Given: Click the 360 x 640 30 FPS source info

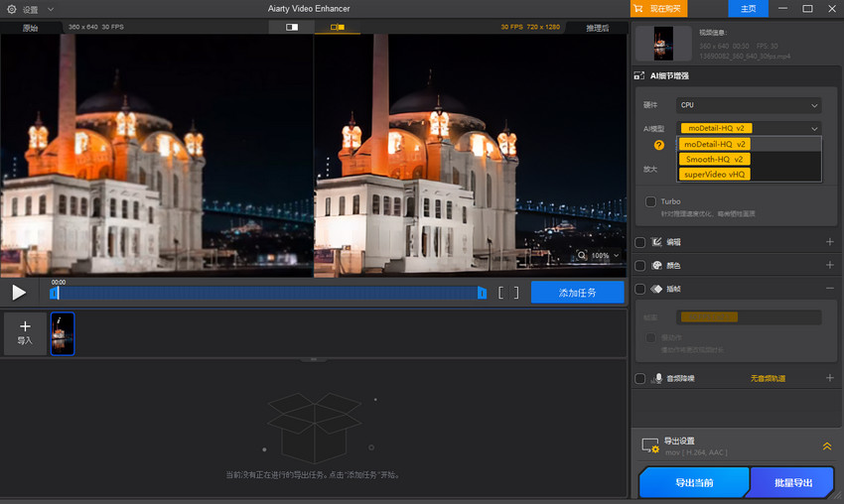Looking at the screenshot, I should 95,27.
